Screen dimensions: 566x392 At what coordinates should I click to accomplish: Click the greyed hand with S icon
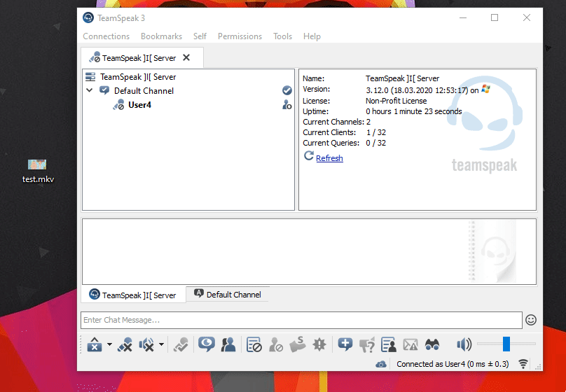(x=298, y=345)
